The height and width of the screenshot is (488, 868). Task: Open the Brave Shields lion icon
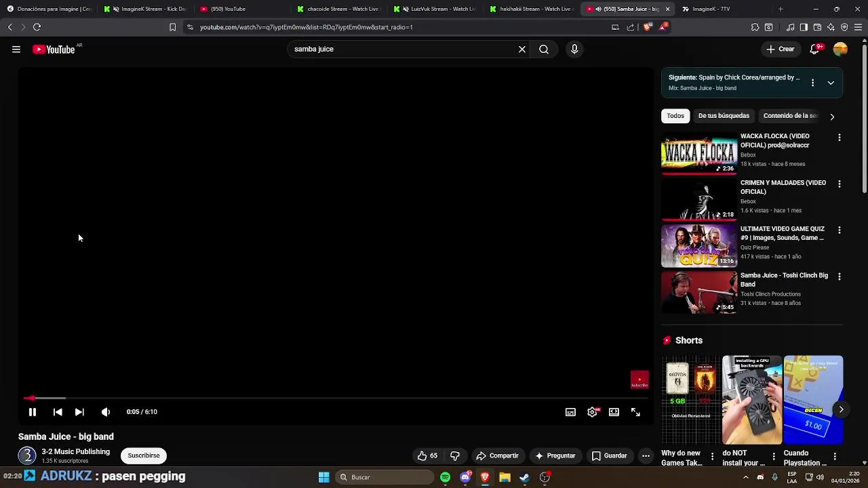click(647, 27)
